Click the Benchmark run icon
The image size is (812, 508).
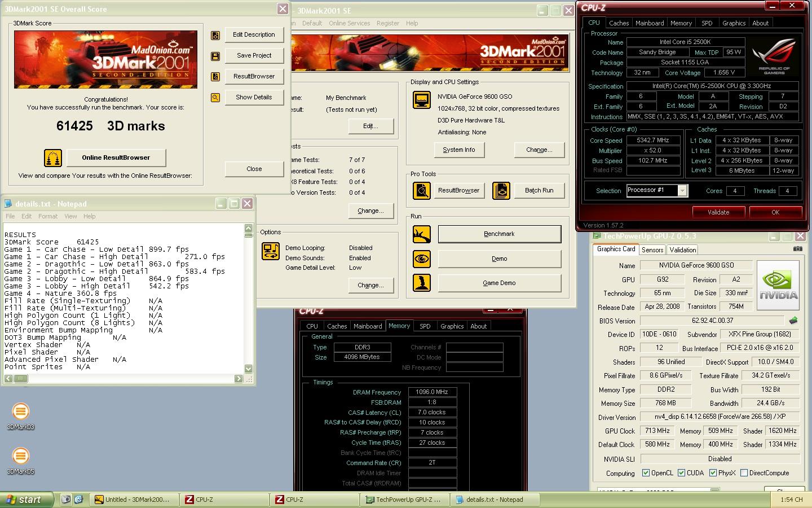(x=421, y=234)
